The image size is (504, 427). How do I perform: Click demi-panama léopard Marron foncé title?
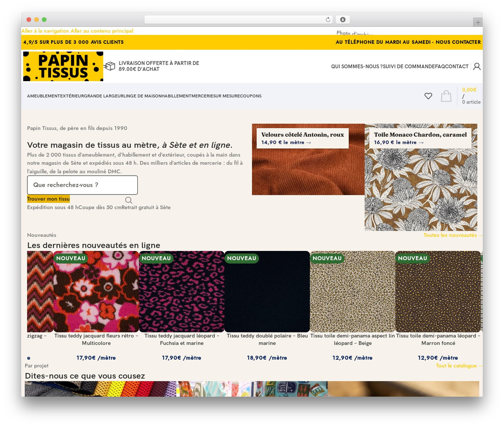438,340
